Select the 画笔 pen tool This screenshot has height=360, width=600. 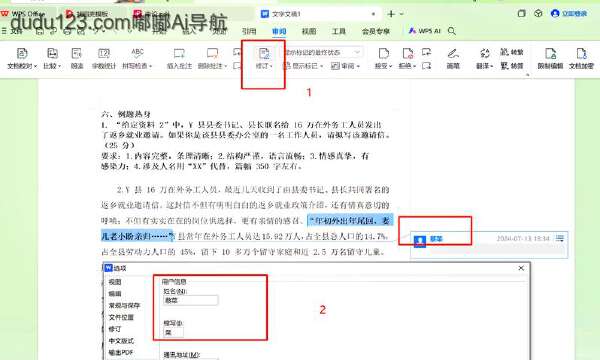[x=453, y=58]
